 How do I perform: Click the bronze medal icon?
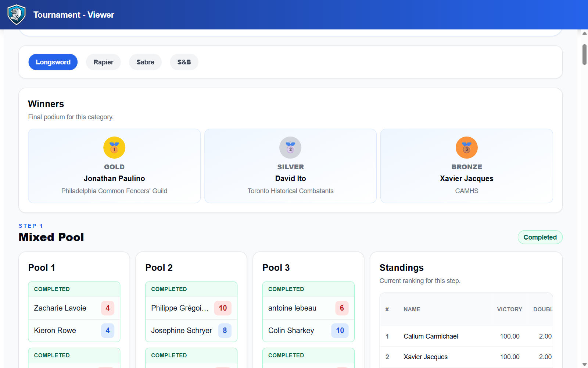[x=467, y=148]
